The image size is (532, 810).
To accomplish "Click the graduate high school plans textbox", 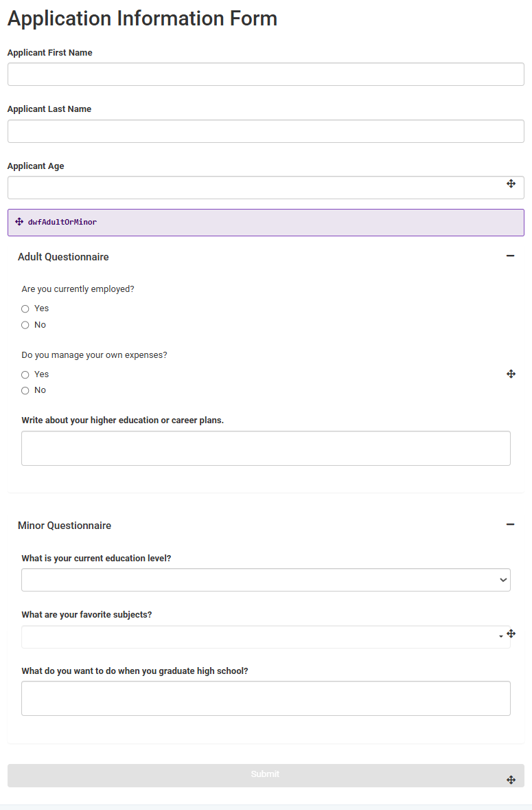I will pos(266,698).
